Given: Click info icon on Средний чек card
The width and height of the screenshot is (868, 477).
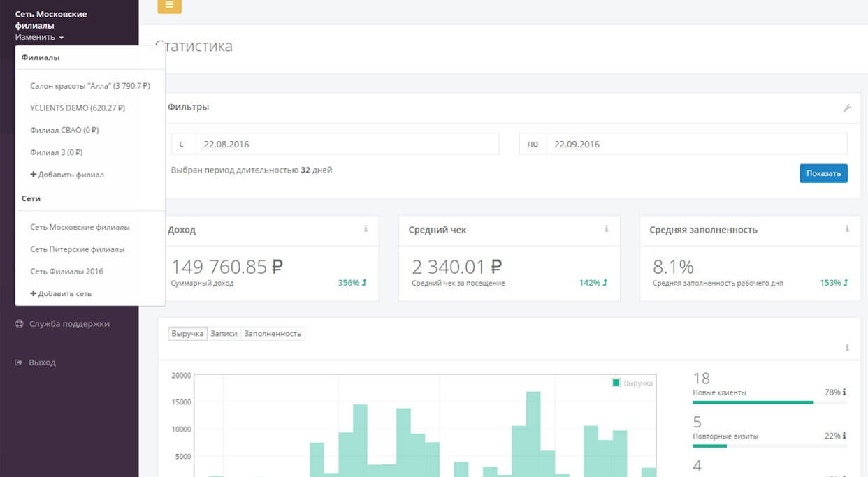Looking at the screenshot, I should click(607, 229).
